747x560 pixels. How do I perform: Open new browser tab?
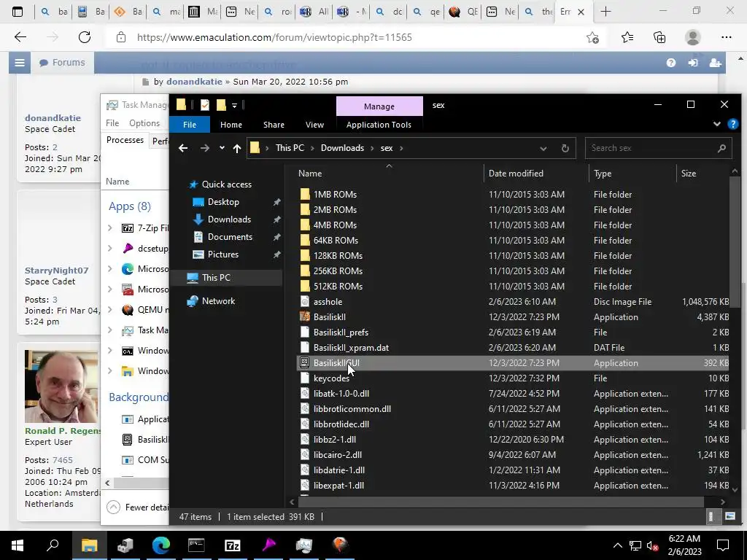[605, 12]
